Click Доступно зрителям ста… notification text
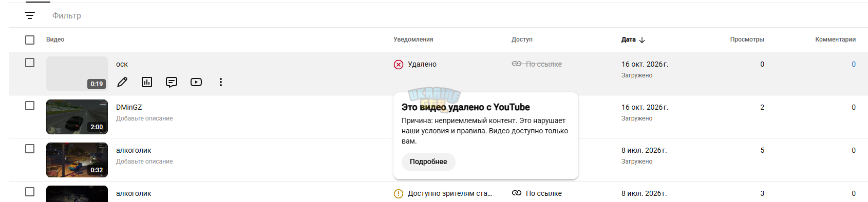This screenshot has height=202, width=868. pyautogui.click(x=450, y=193)
